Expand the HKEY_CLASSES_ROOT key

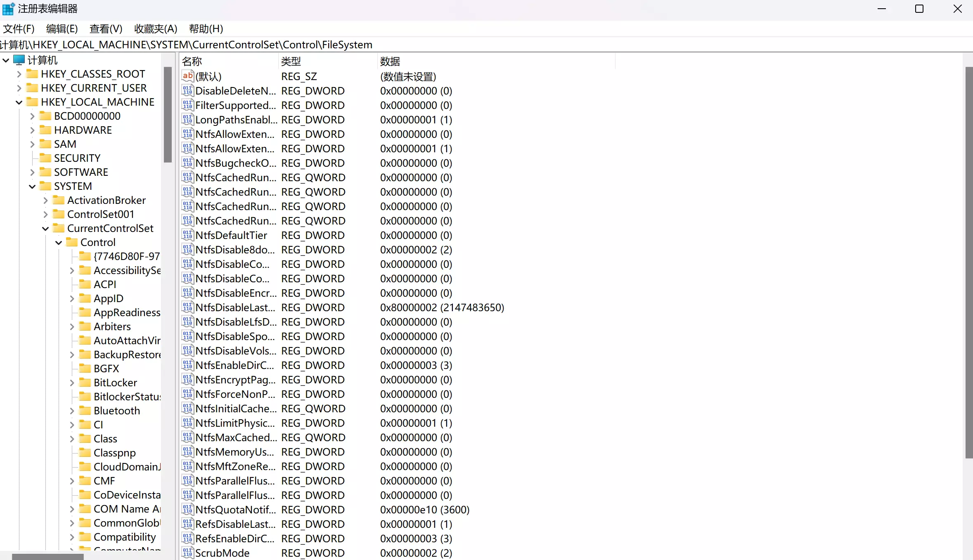click(x=19, y=74)
